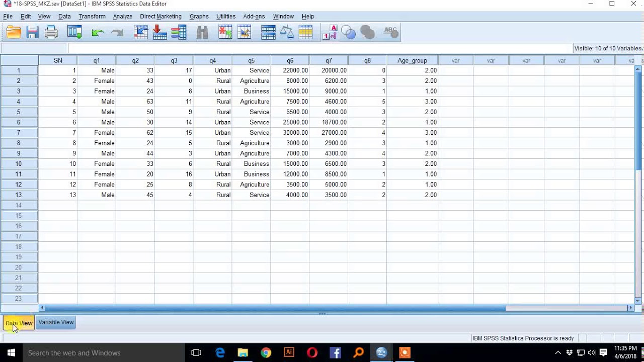Click the Split file icon
The image size is (644, 362).
268,33
